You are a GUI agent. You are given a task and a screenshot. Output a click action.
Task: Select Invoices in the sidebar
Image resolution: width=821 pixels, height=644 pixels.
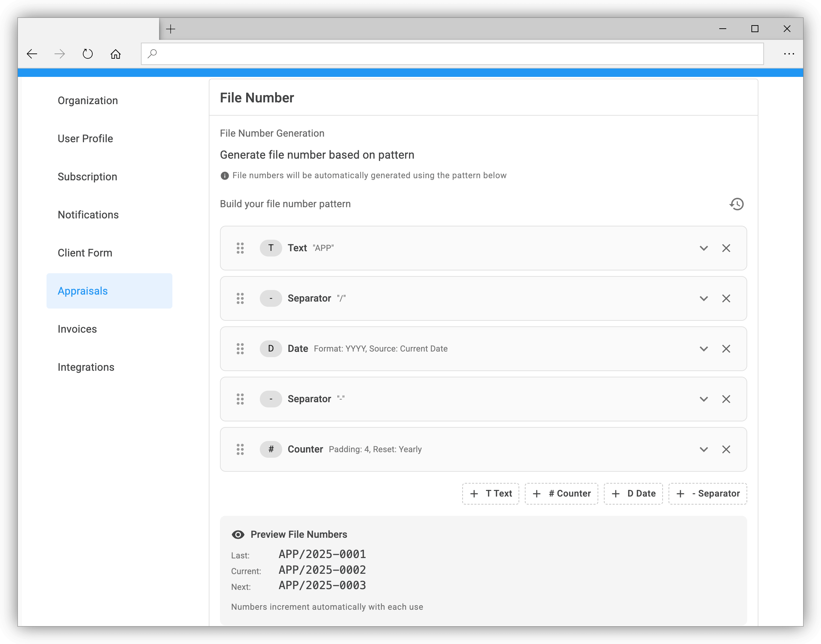click(x=77, y=329)
